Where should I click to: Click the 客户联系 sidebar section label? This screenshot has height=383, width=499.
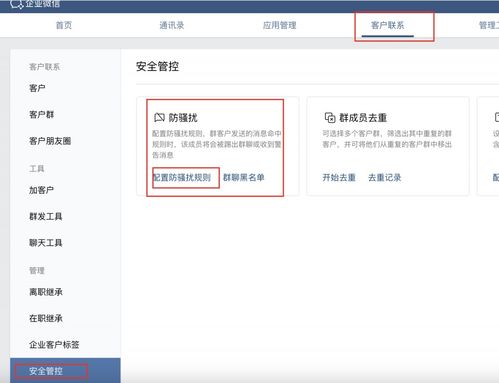tap(44, 67)
